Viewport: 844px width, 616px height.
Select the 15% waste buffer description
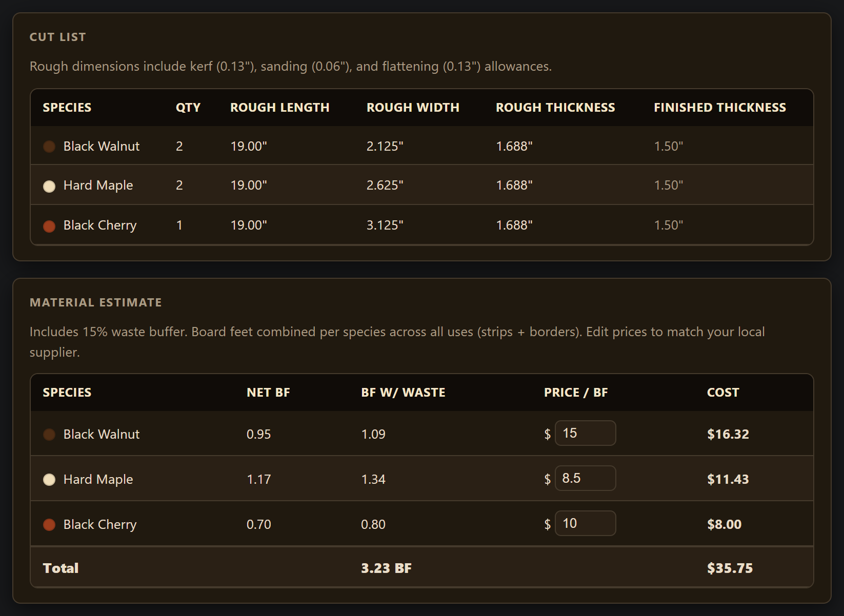pos(397,342)
